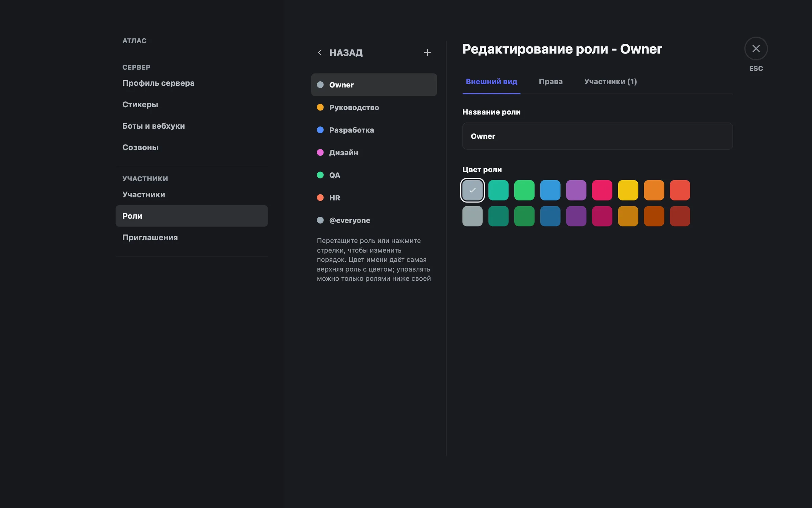Go back with the НАЗАД chevron
Screen dimensions: 812x508
coord(320,52)
